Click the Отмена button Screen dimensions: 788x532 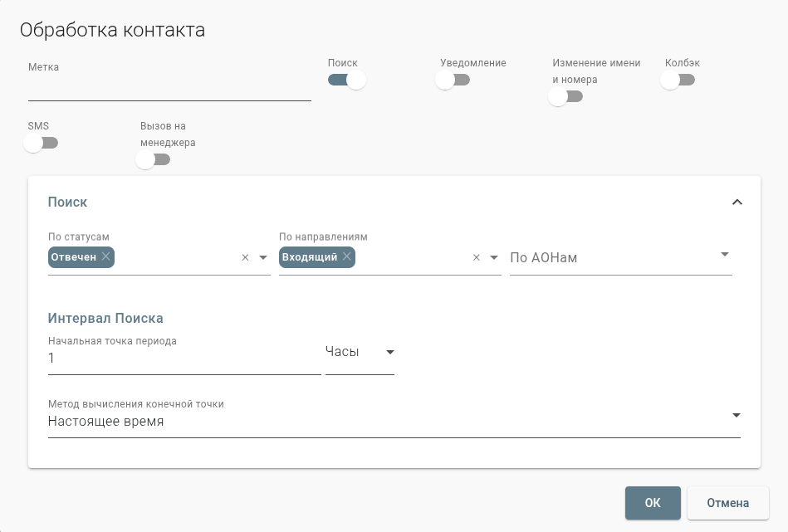tap(727, 503)
